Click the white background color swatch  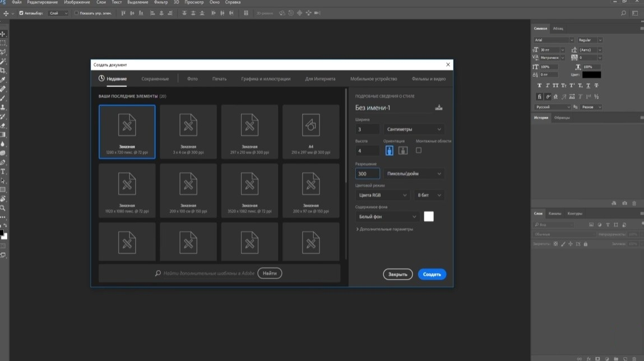click(428, 216)
